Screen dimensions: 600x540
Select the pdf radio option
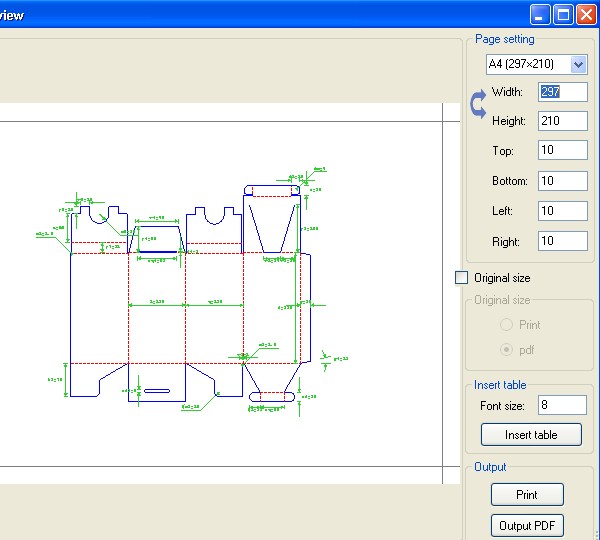(x=506, y=350)
